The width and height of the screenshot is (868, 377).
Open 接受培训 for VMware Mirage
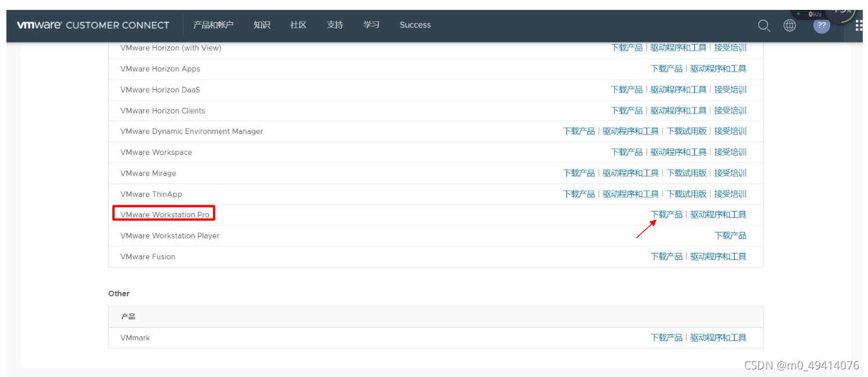(x=731, y=173)
